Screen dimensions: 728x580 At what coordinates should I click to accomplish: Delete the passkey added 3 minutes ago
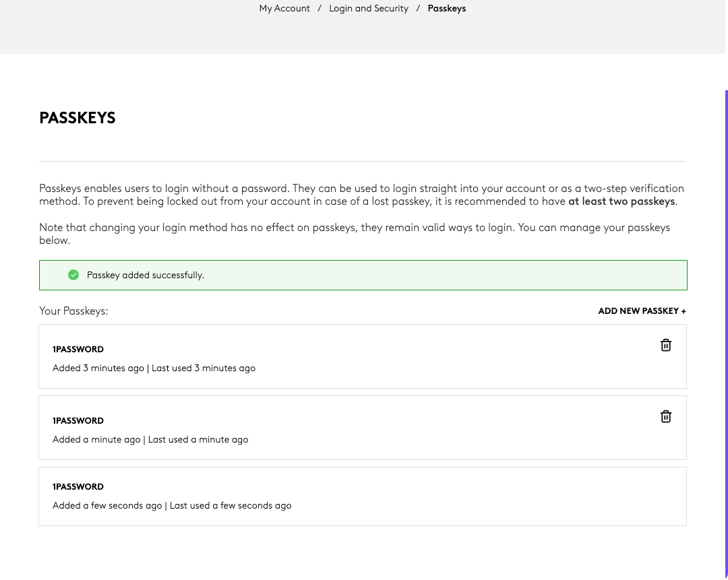[666, 345]
